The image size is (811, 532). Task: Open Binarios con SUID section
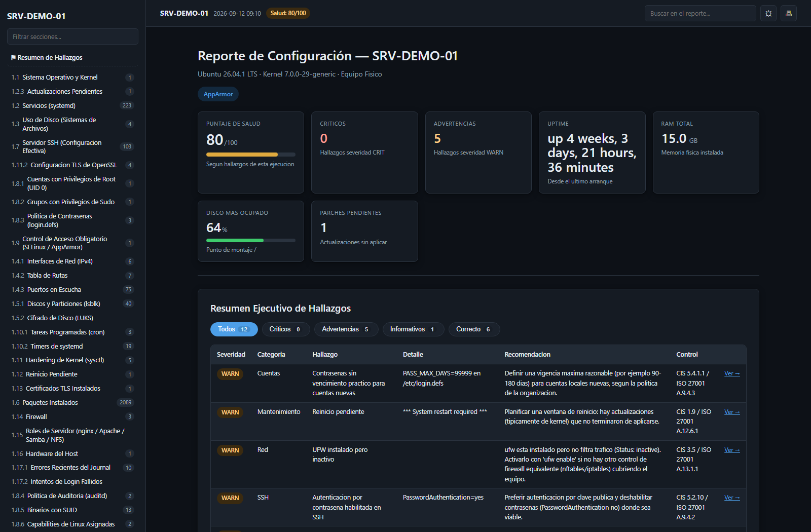coord(72,510)
